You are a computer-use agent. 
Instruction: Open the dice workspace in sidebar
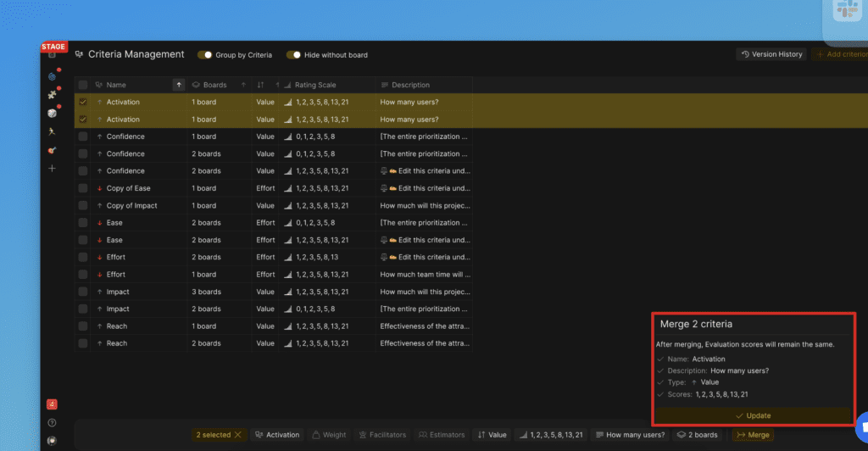(x=52, y=113)
